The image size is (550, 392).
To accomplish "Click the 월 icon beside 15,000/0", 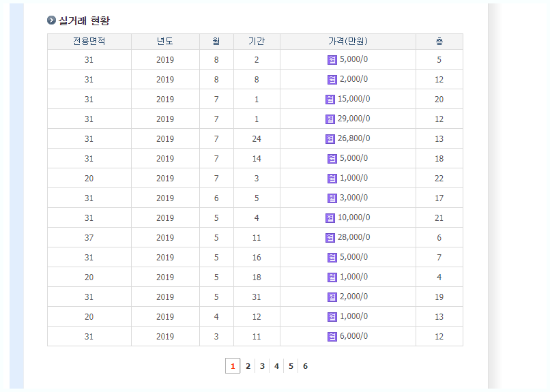I will pos(330,100).
